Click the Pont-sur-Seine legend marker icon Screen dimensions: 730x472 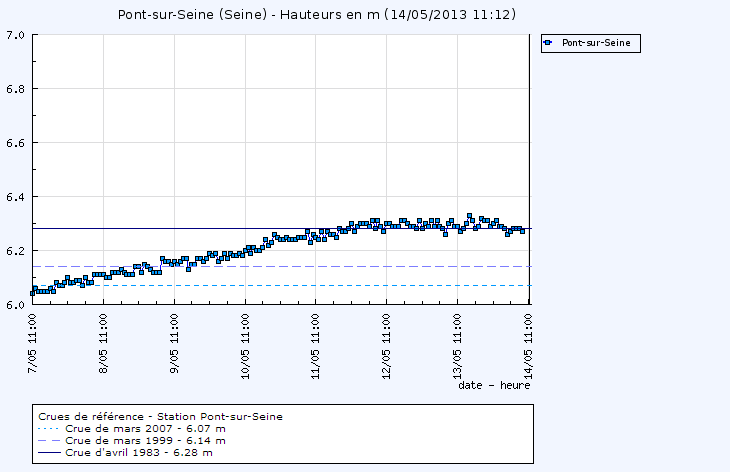click(x=548, y=43)
